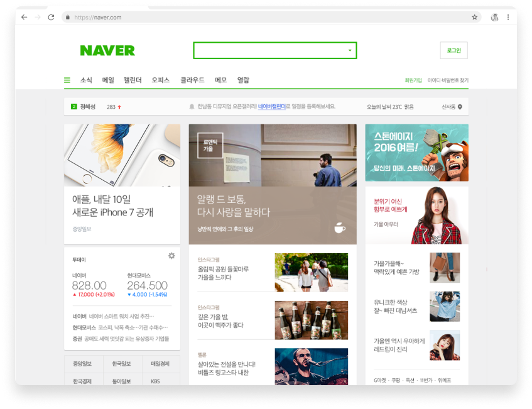Open the 증권 공매도 세력 news line
Viewport: 532px width, 409px height.
click(x=121, y=339)
